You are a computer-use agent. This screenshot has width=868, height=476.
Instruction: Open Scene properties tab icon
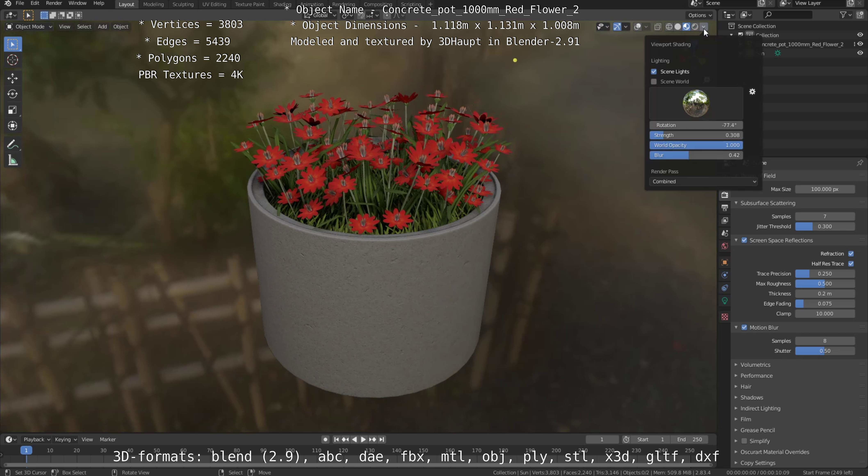click(725, 233)
